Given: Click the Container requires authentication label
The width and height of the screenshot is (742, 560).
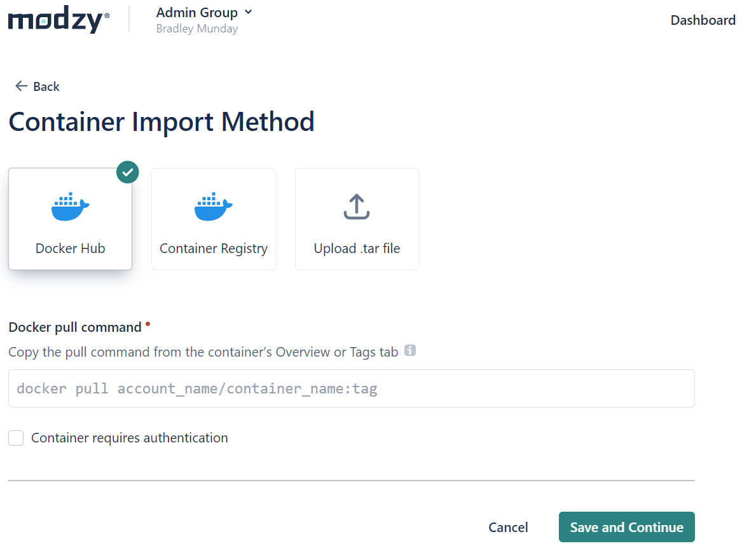Looking at the screenshot, I should tap(130, 438).
